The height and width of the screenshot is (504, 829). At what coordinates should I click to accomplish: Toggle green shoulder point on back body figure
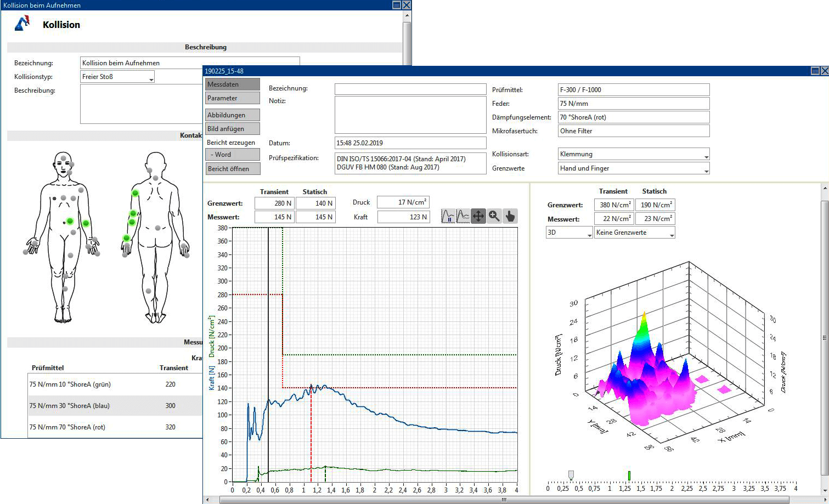point(135,193)
